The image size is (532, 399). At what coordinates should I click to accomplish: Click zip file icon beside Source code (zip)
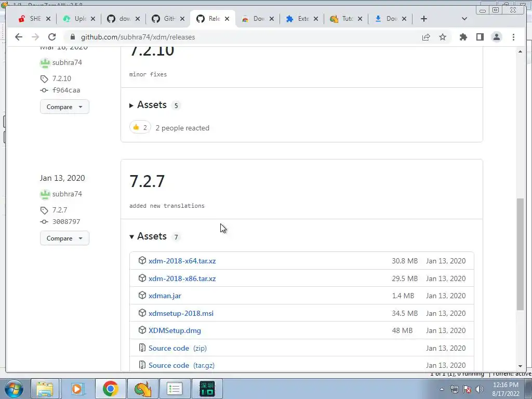[142, 348]
